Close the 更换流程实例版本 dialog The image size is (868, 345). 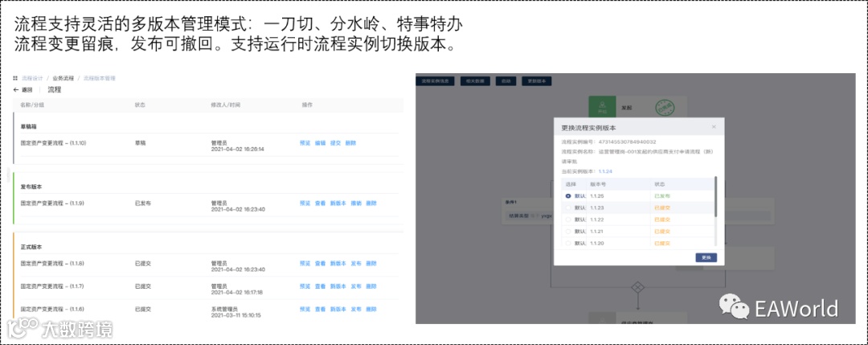(714, 127)
